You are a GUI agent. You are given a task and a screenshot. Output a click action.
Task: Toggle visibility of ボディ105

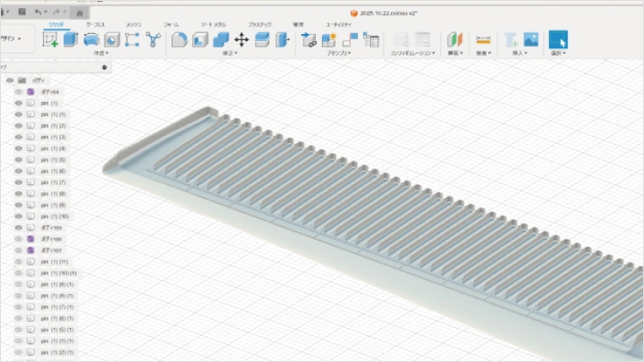[x=19, y=228]
